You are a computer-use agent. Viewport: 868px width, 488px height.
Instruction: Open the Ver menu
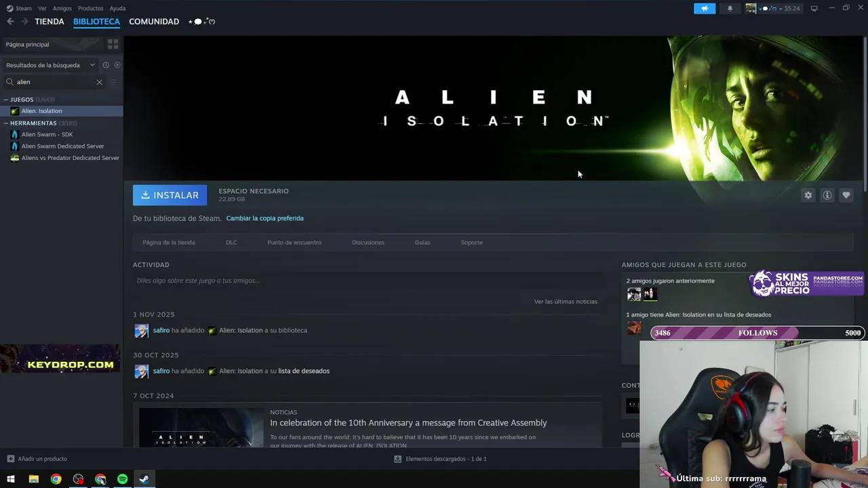[42, 8]
